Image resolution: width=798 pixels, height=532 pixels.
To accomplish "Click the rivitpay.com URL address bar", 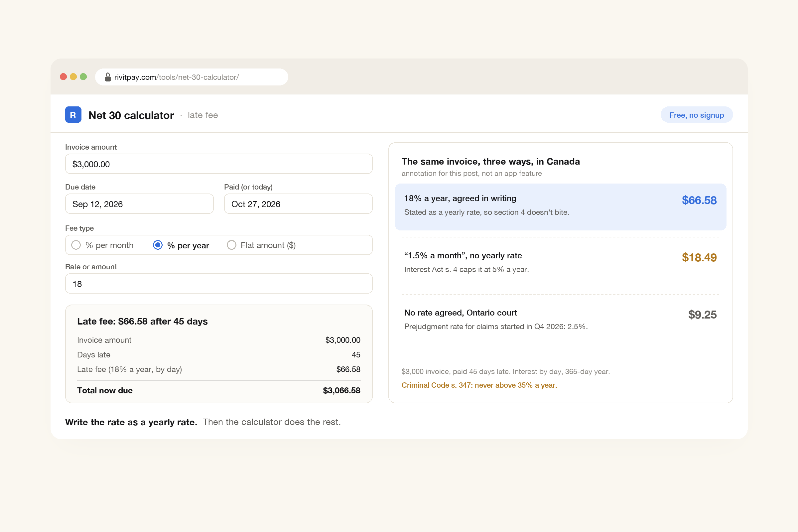I will tap(192, 77).
